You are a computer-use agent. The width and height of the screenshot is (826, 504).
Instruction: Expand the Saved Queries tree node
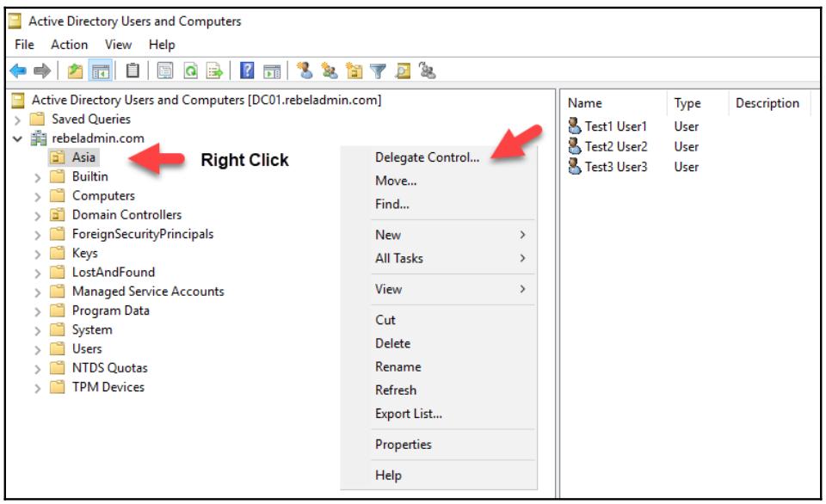pos(18,120)
